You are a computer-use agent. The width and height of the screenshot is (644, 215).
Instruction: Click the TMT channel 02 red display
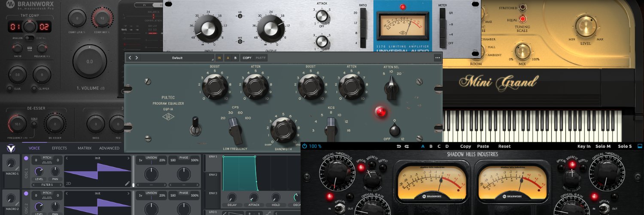tap(44, 28)
